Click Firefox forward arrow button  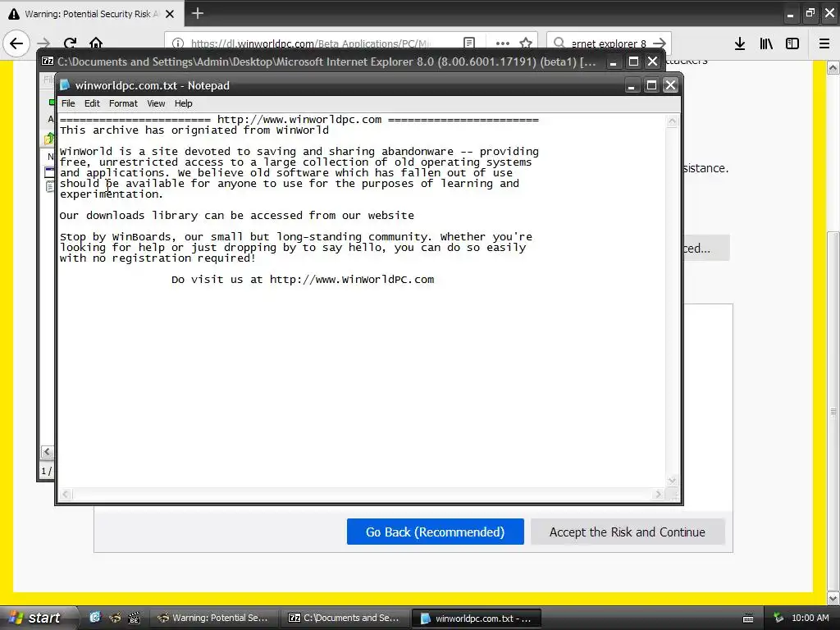coord(44,43)
